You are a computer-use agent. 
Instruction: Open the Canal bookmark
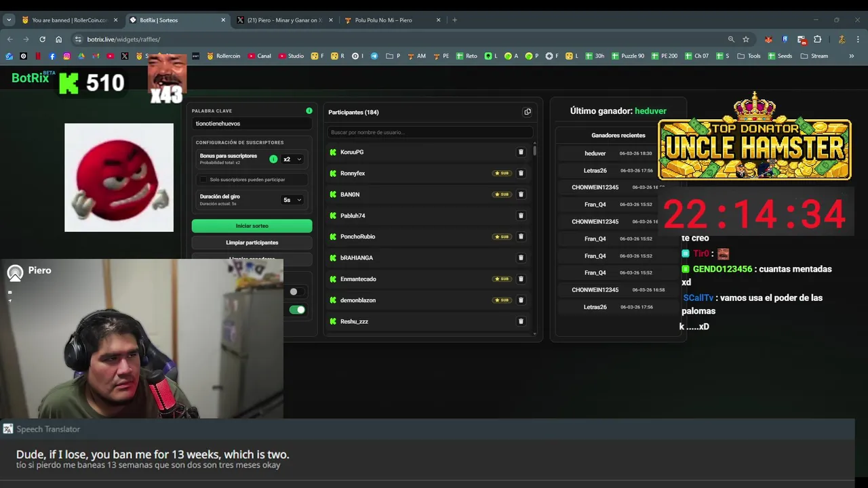(x=260, y=56)
